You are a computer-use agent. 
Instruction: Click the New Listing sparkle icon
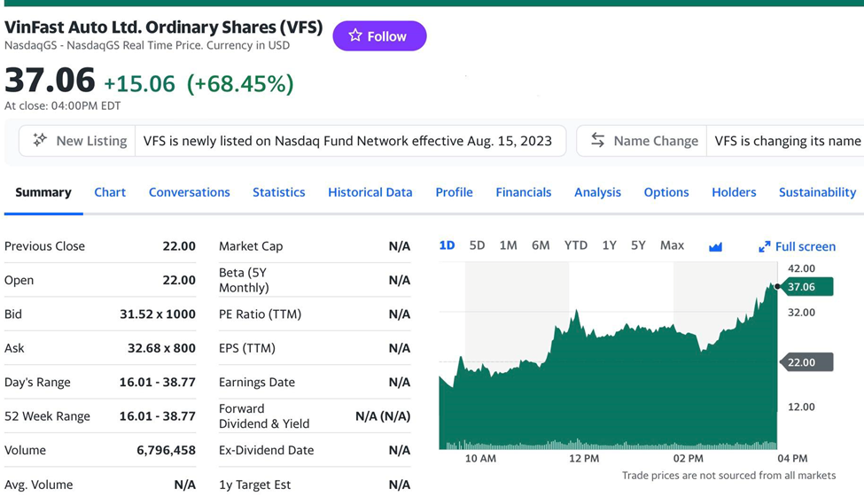coord(40,140)
